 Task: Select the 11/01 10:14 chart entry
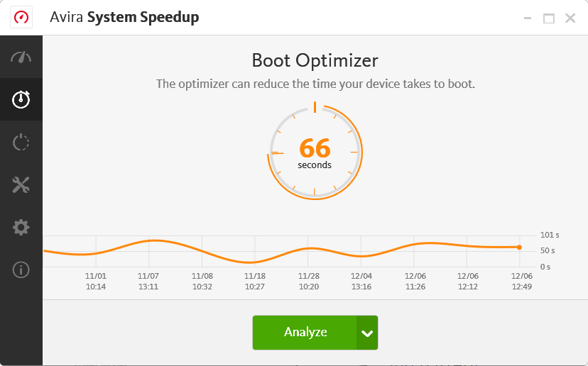pos(96,281)
